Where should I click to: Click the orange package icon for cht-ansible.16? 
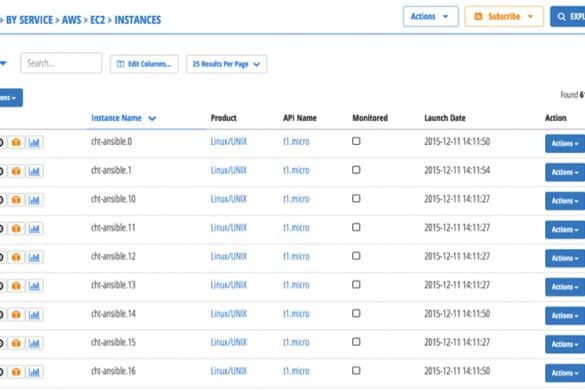[x=16, y=372]
